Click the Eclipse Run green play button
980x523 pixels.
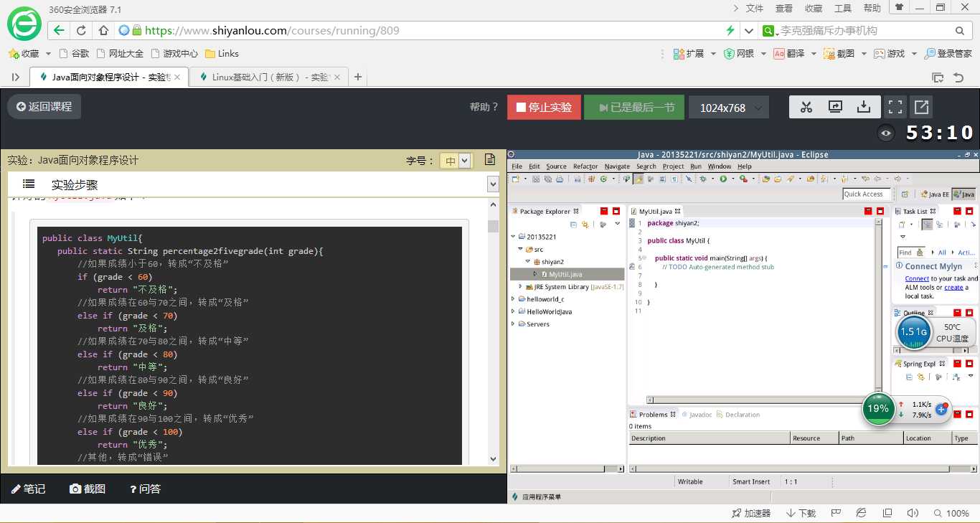point(723,179)
